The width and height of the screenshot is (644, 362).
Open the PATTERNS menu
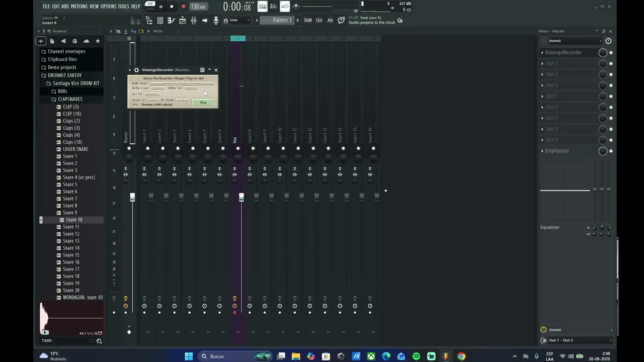(79, 7)
